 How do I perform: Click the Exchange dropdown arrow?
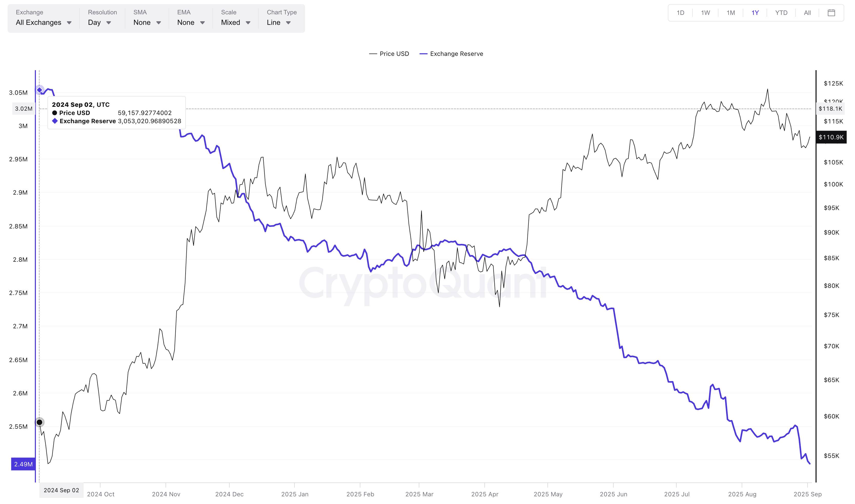click(69, 23)
